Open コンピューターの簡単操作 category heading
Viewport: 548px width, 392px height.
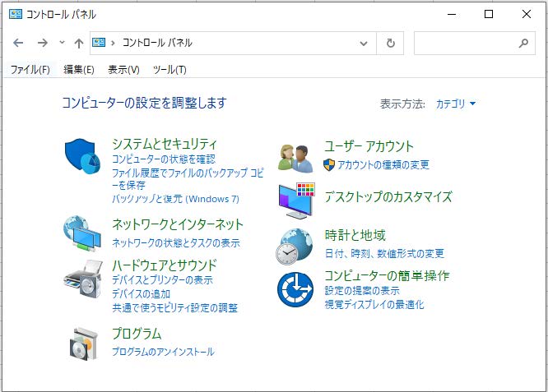(387, 276)
